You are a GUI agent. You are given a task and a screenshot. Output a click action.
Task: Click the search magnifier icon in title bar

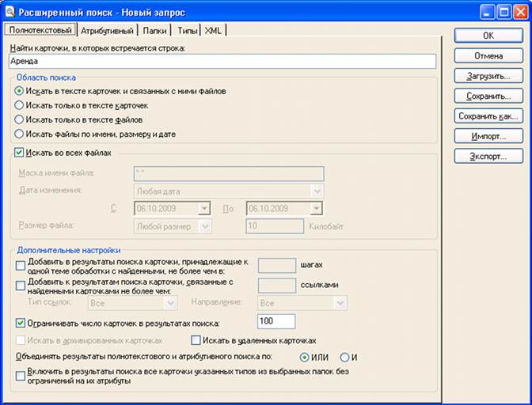click(9, 12)
